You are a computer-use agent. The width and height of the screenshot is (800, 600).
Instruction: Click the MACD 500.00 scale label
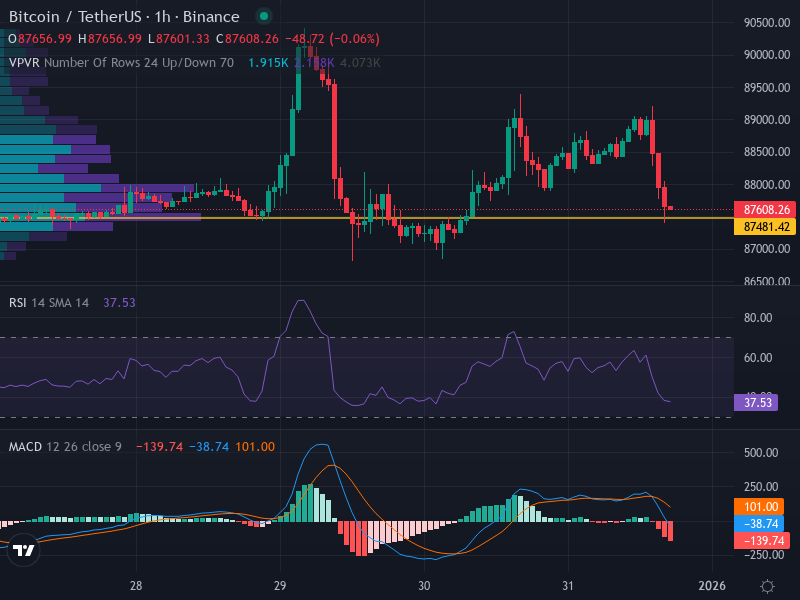pos(762,452)
